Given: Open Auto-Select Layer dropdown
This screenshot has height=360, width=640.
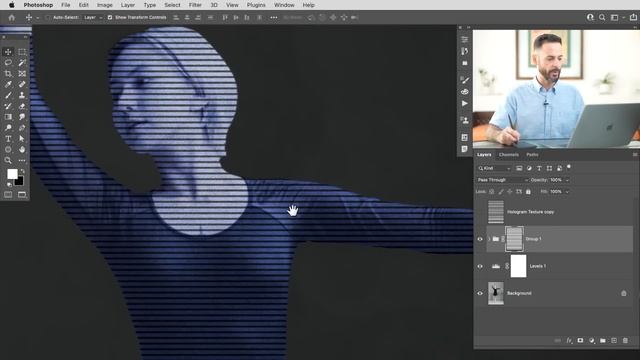Looking at the screenshot, I should tap(93, 18).
